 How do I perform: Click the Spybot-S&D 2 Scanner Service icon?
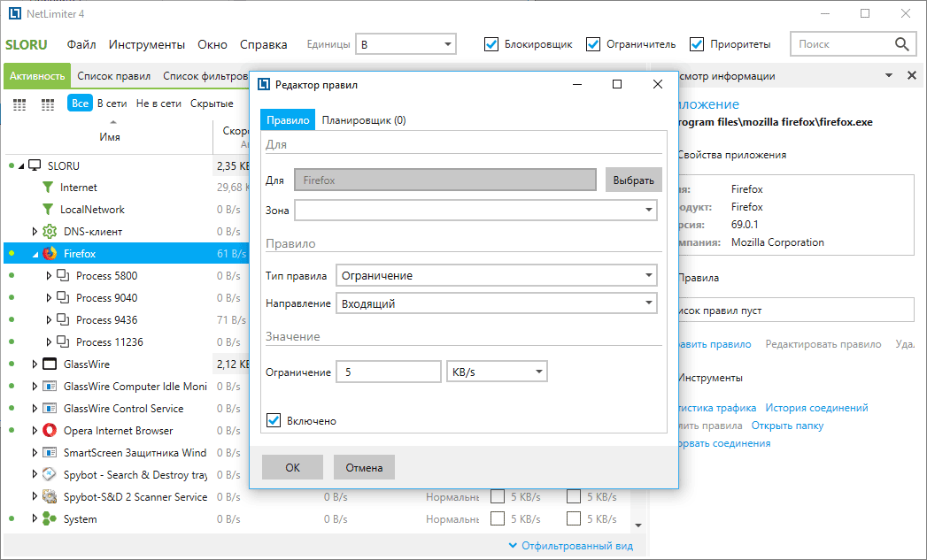[50, 497]
